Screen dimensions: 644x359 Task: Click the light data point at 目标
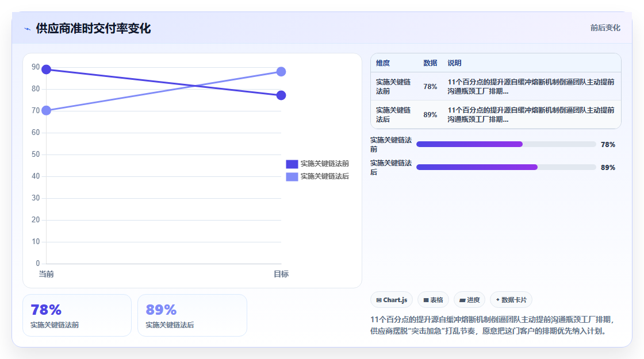281,72
